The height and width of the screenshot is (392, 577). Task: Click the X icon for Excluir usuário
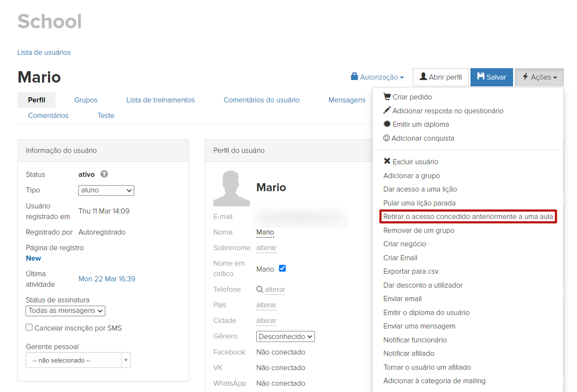click(387, 162)
